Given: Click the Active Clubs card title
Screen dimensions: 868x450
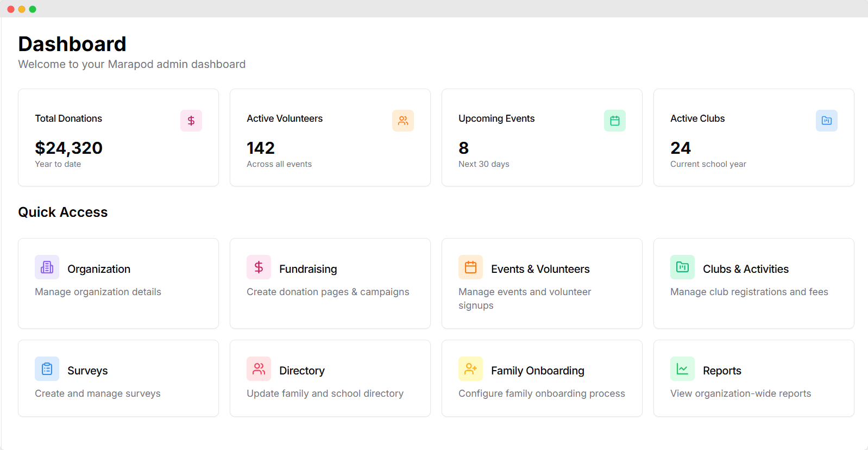Looking at the screenshot, I should click(697, 118).
